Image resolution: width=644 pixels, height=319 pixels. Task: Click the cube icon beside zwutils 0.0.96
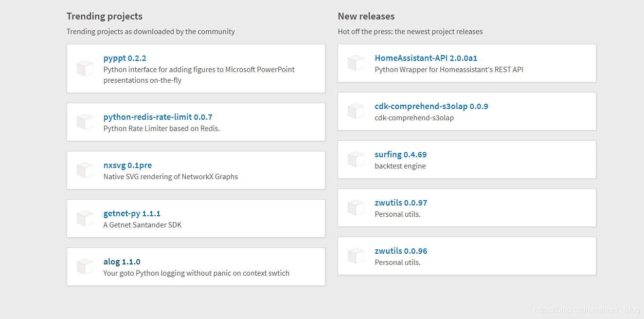tap(356, 256)
